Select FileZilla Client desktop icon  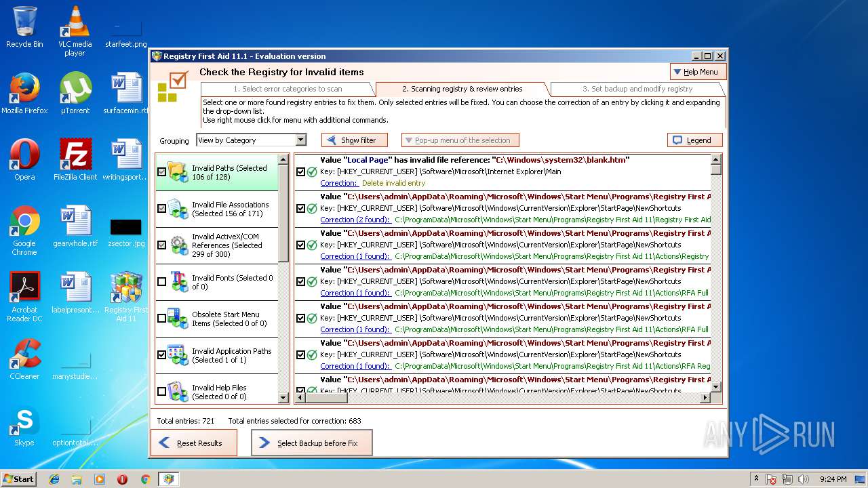pos(75,160)
